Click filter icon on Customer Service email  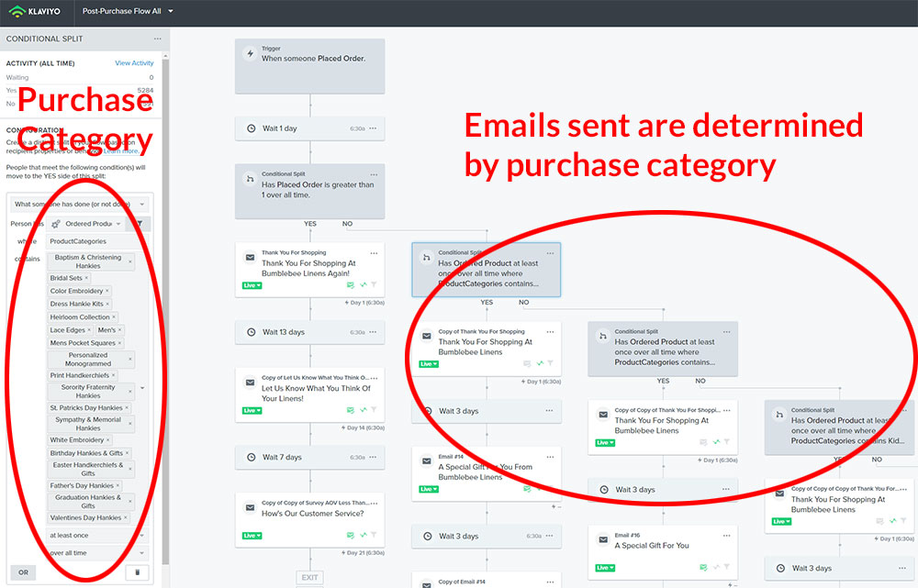point(374,536)
